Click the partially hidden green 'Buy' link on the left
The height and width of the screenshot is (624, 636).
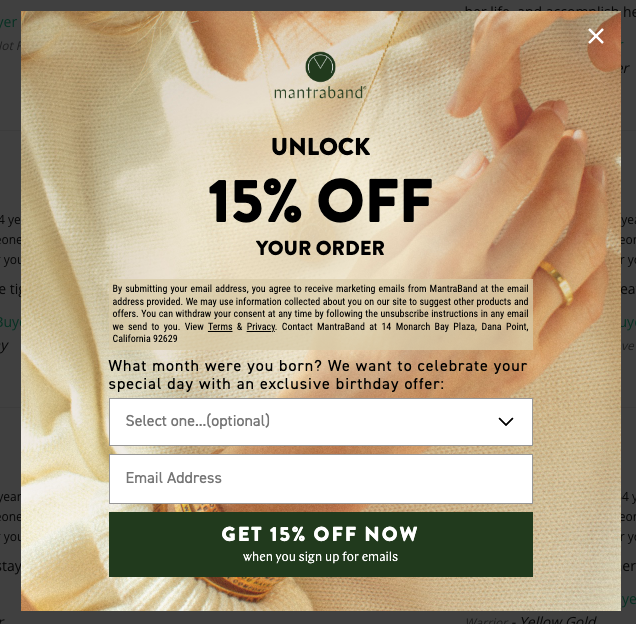(10, 323)
